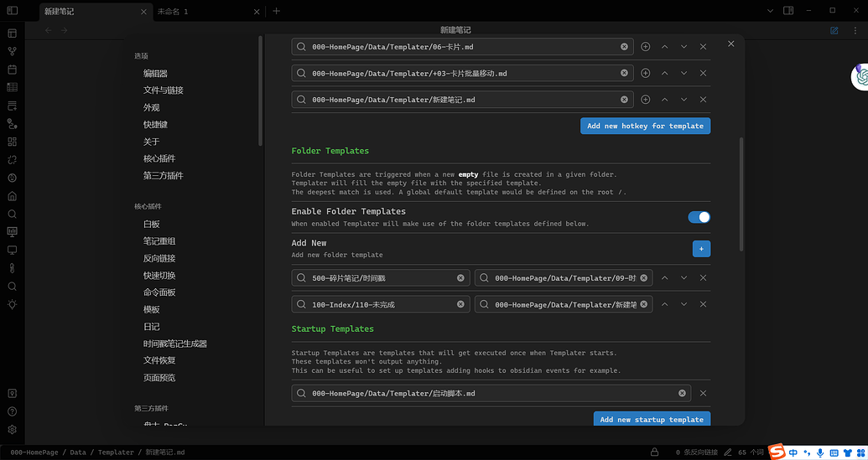
Task: Open graph view from the ribbon
Action: coord(13,51)
